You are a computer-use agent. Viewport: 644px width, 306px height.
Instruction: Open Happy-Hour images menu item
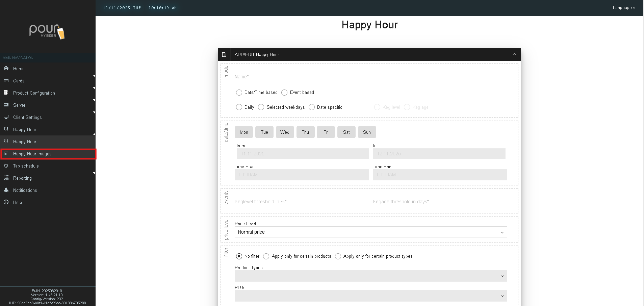pos(32,154)
